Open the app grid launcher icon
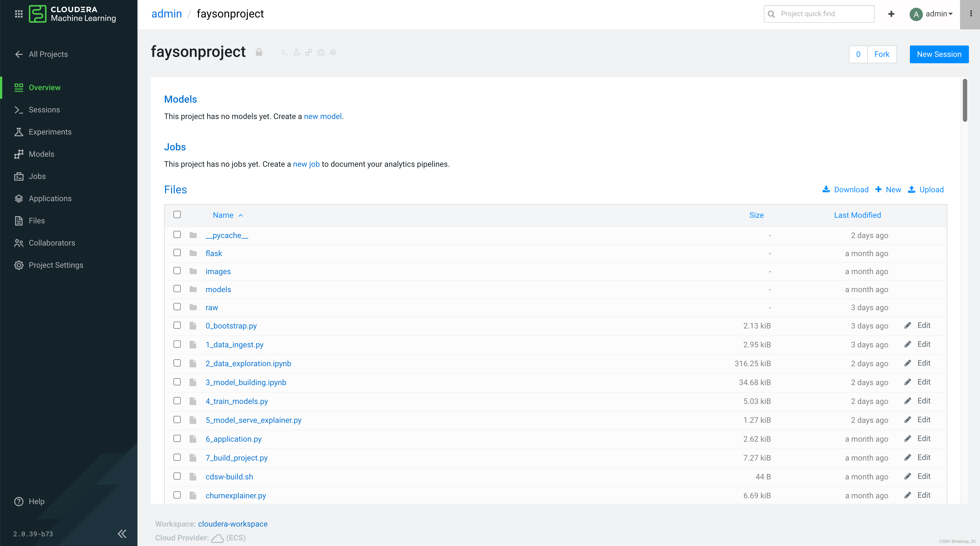 click(19, 14)
